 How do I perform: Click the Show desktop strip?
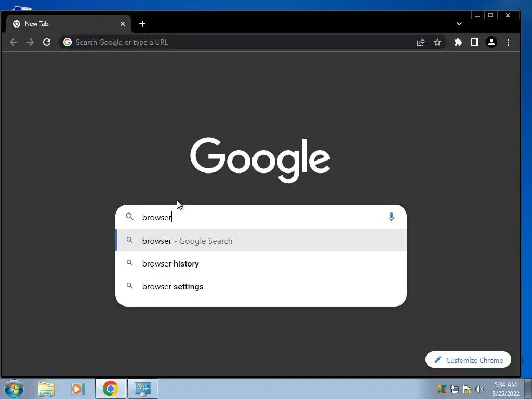528,389
